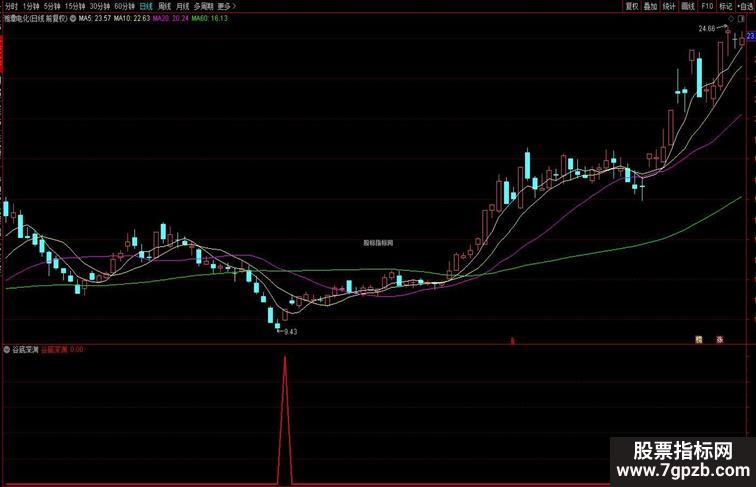Switch to the 日线 daily chart tab
This screenshot has height=487, width=756.
(146, 6)
